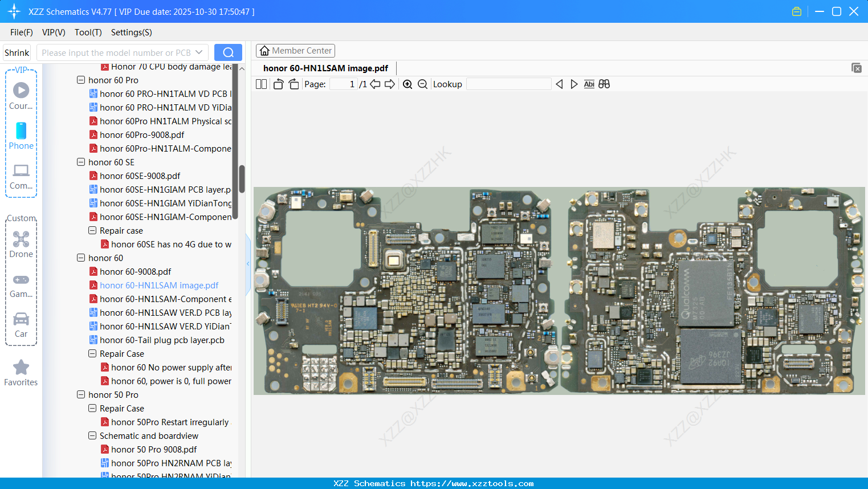Open honor 50 Pro 9008.pdf
Viewport: 868px width, 489px height.
coord(154,450)
